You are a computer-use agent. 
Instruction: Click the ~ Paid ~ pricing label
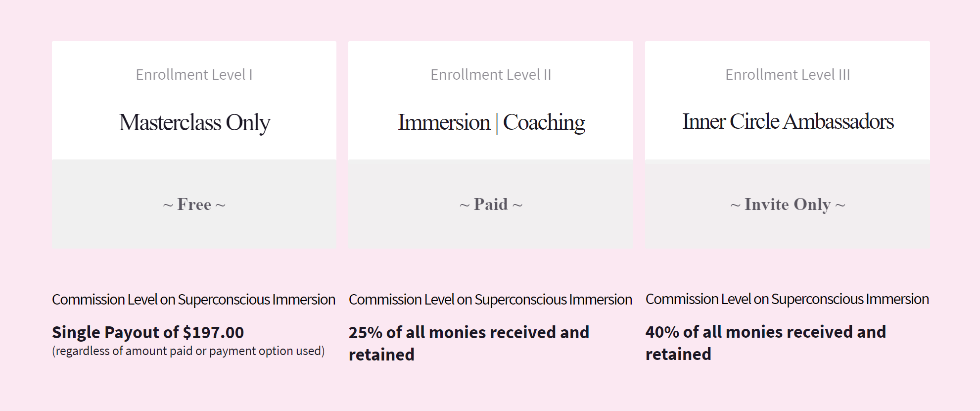point(491,204)
